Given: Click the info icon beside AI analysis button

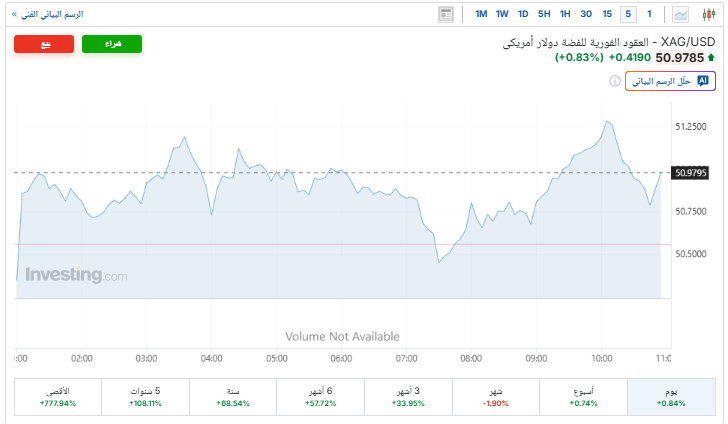Looking at the screenshot, I should point(615,81).
